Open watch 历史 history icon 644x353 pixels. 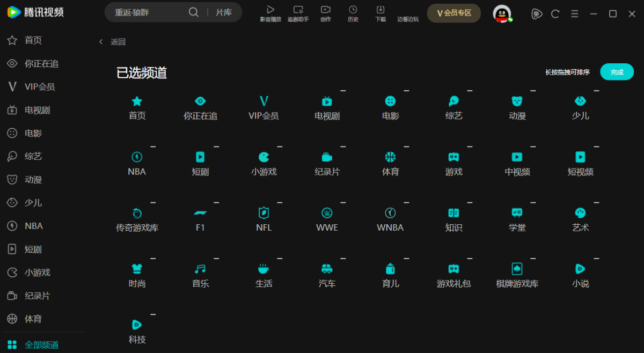[x=353, y=10]
